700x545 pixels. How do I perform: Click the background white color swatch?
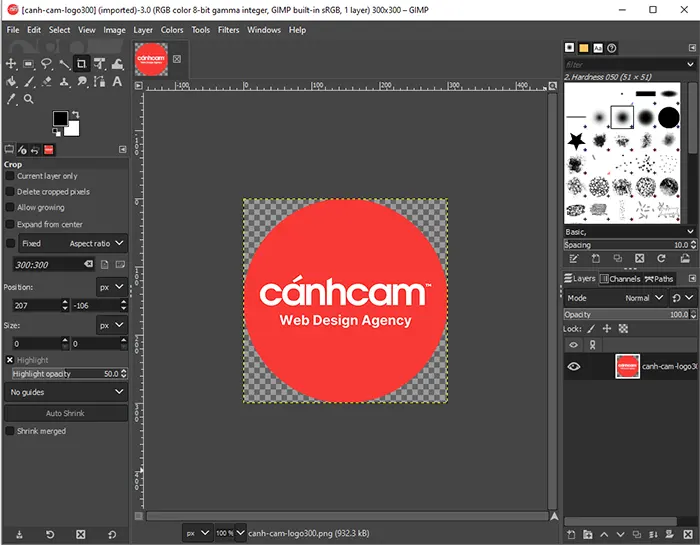[x=74, y=130]
